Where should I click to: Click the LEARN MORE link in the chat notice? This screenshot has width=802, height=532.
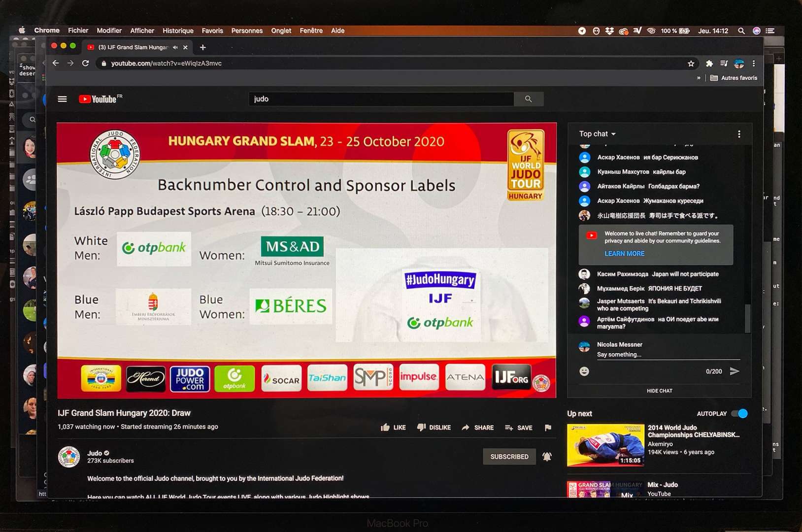tap(624, 254)
